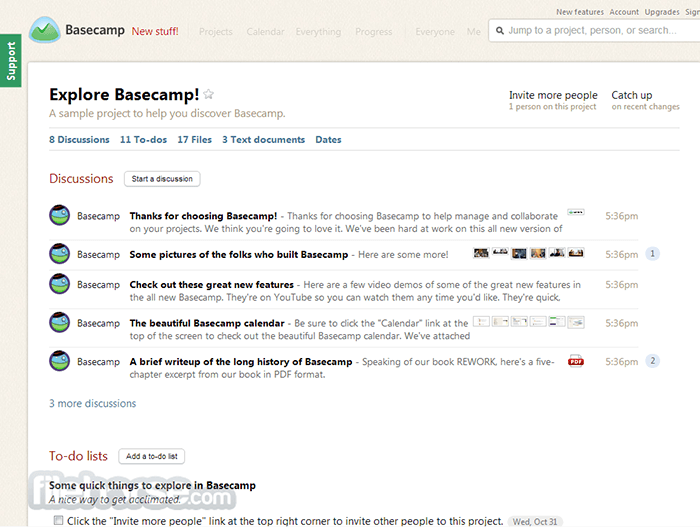Click the Explore Basecamp! project title
The height and width of the screenshot is (527, 700).
coord(124,94)
